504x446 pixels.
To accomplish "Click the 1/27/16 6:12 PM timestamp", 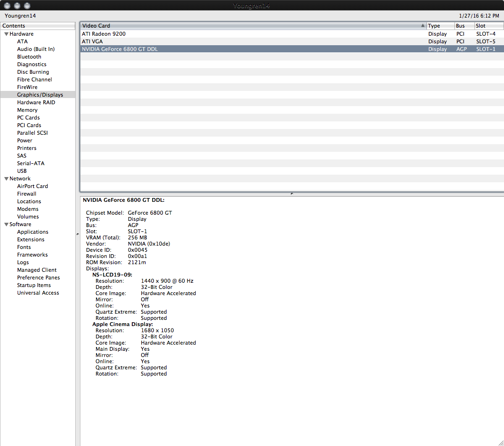I will pos(479,16).
